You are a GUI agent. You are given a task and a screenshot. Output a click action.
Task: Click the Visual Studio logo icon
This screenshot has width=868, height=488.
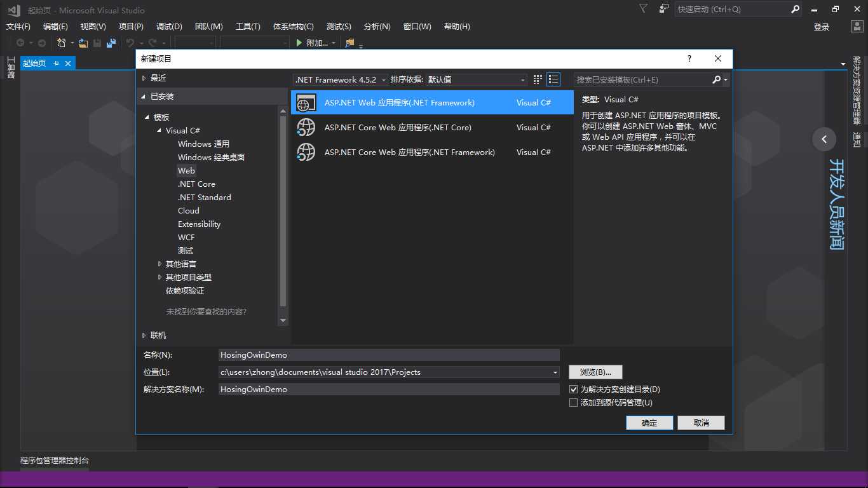[13, 10]
